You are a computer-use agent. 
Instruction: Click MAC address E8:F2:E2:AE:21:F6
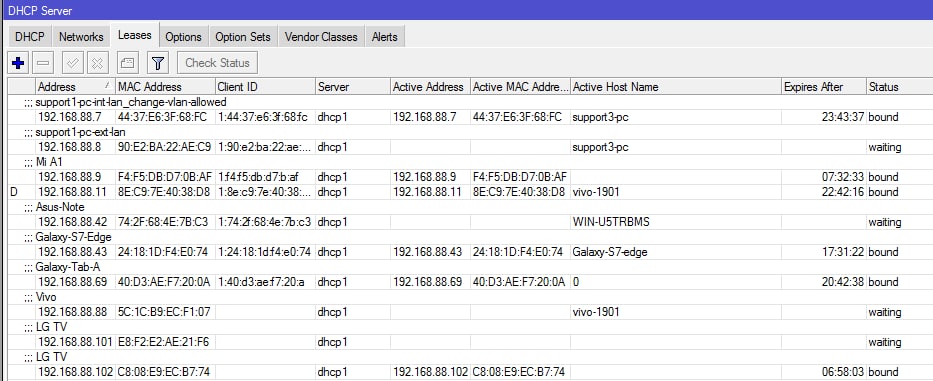[164, 342]
